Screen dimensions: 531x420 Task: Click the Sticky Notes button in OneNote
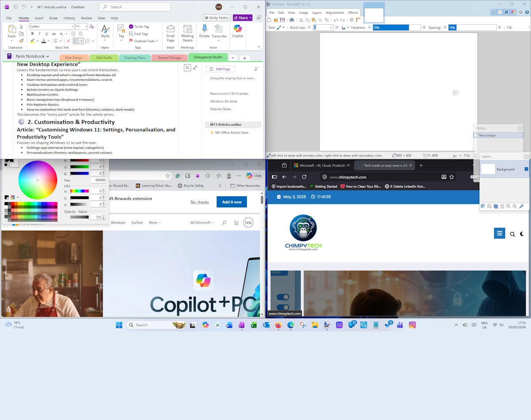click(217, 18)
